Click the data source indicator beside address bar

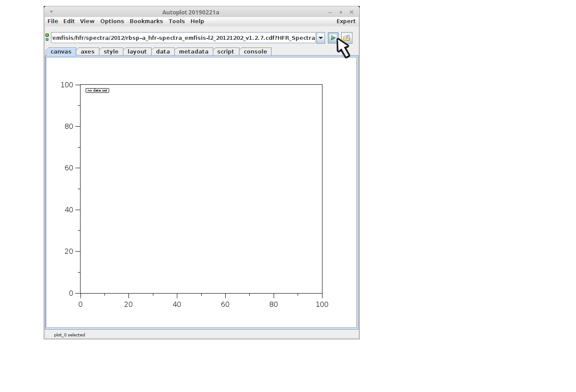coord(47,37)
